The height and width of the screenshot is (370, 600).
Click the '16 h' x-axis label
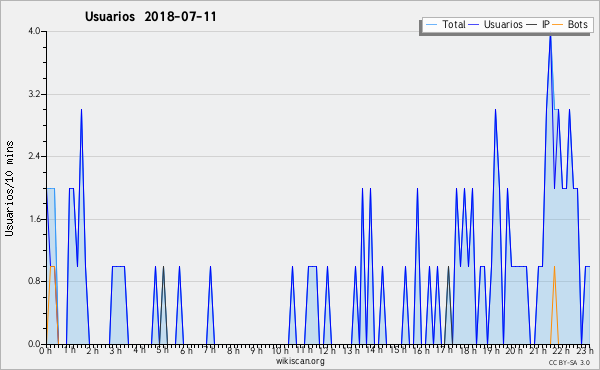coord(421,351)
